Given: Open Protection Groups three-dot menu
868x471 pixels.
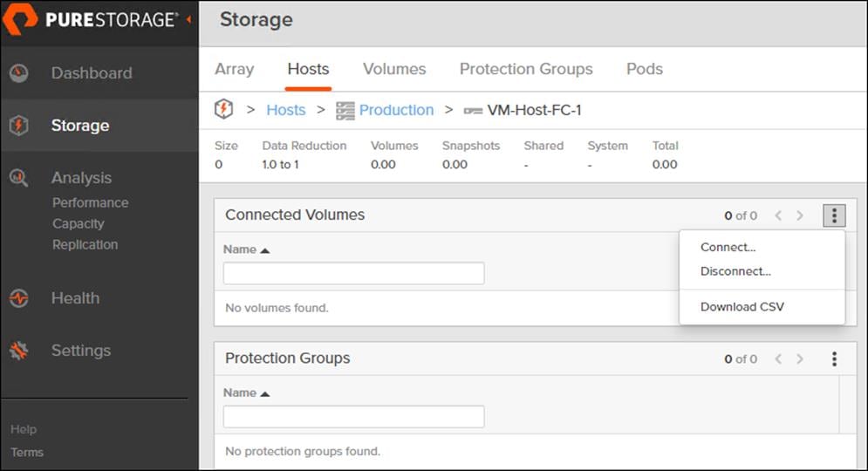Looking at the screenshot, I should point(834,359).
